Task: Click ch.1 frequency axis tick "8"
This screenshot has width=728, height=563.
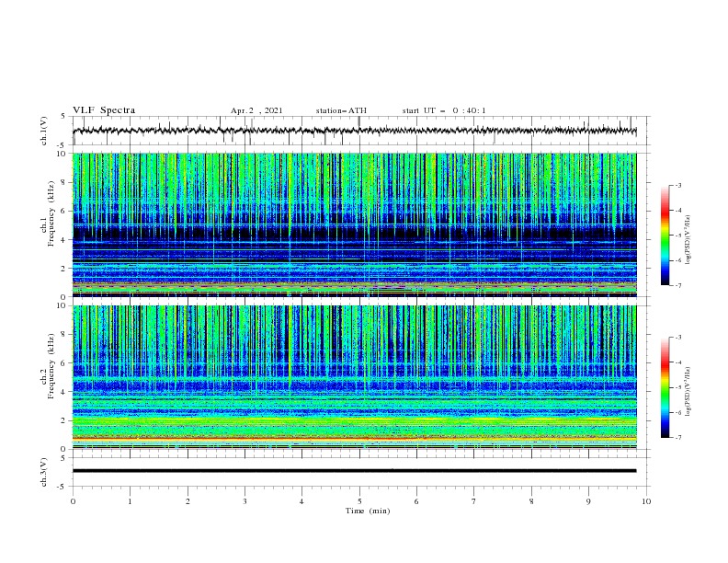Action: 65,182
